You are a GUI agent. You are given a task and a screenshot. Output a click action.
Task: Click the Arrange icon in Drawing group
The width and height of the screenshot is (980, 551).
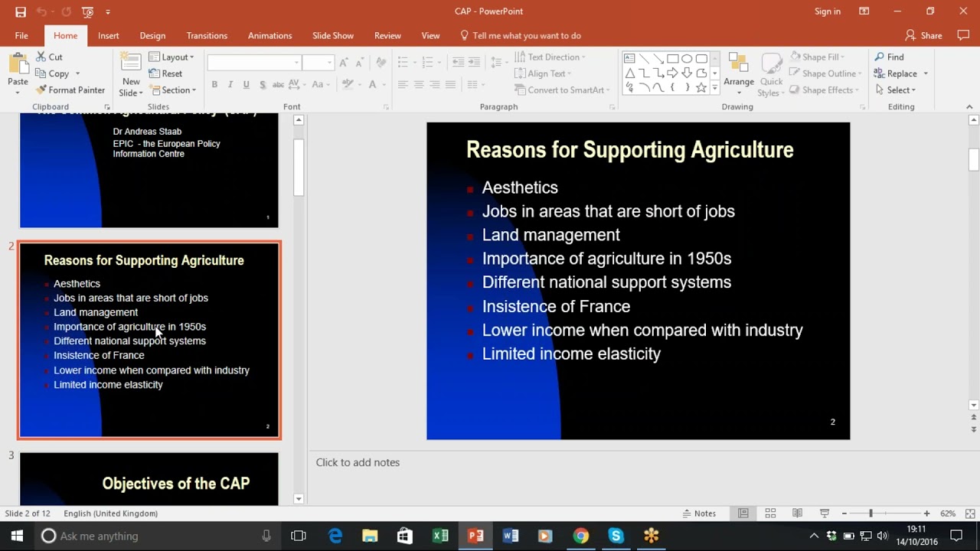coord(739,73)
